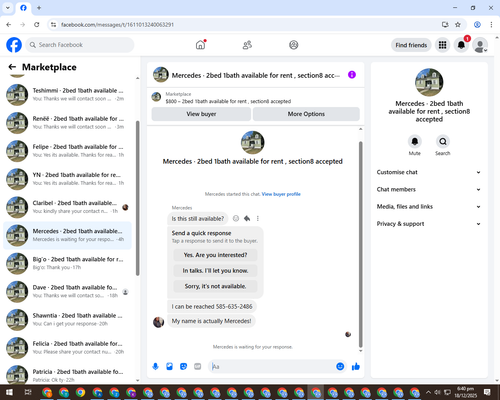Screen dimensions: 500x400
Task: Reload the page in the browser
Action: (37, 25)
